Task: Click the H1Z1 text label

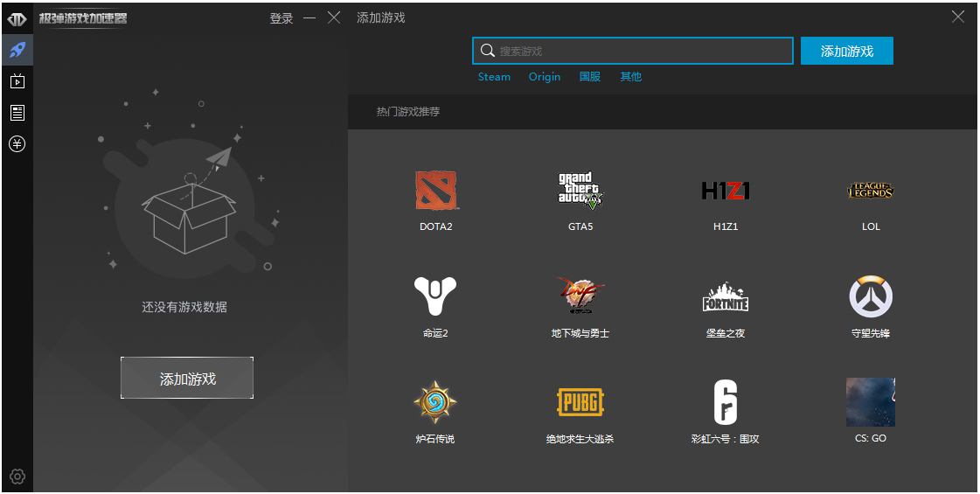Action: click(x=726, y=226)
